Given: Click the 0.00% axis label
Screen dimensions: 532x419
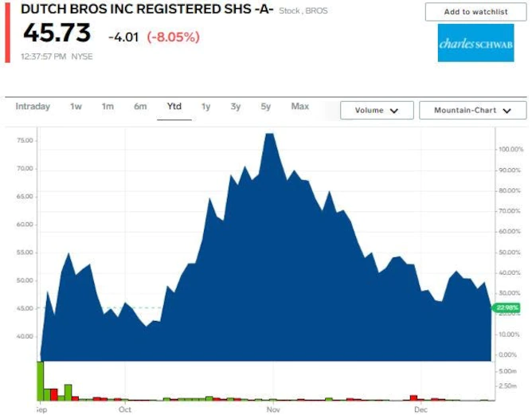Looking at the screenshot, I should [x=507, y=355].
